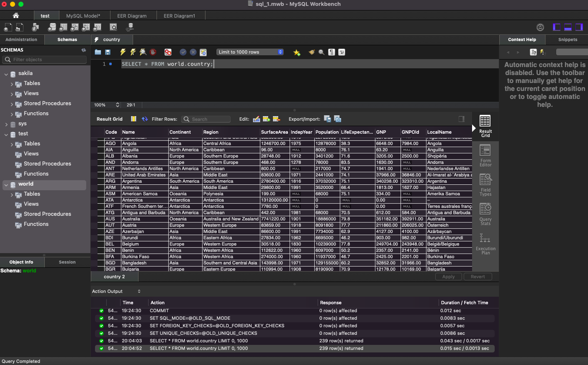Open the Execution Plan view
Screen dimensions: 588x365
[x=485, y=243]
